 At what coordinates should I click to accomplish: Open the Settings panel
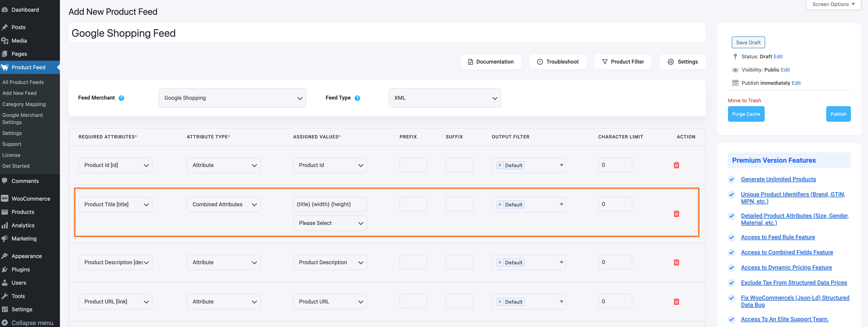pos(682,61)
